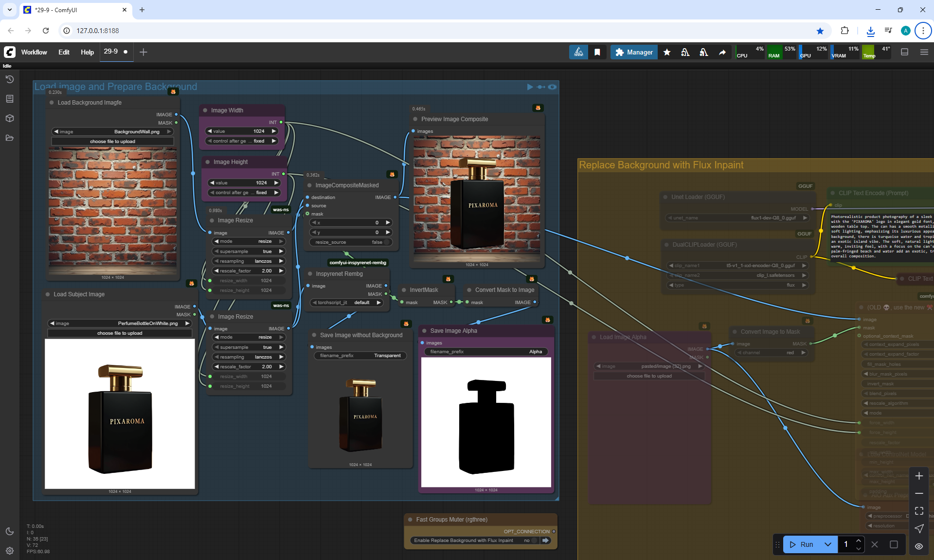
Task: Open the node library cube icon
Action: (9, 118)
